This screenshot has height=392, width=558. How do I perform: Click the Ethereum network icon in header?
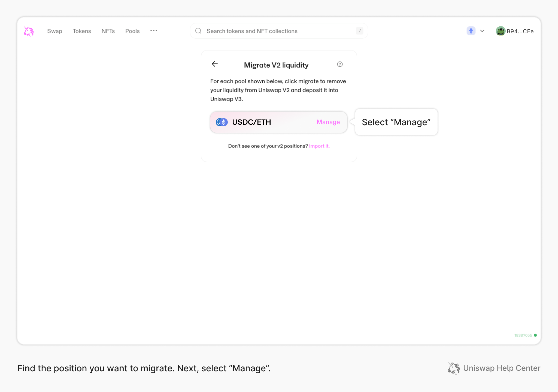[471, 31]
